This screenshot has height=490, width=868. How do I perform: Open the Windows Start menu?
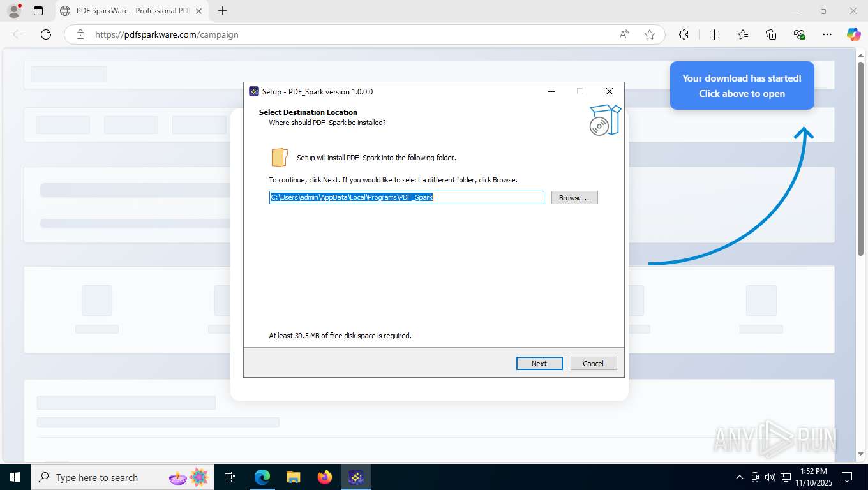pos(15,477)
